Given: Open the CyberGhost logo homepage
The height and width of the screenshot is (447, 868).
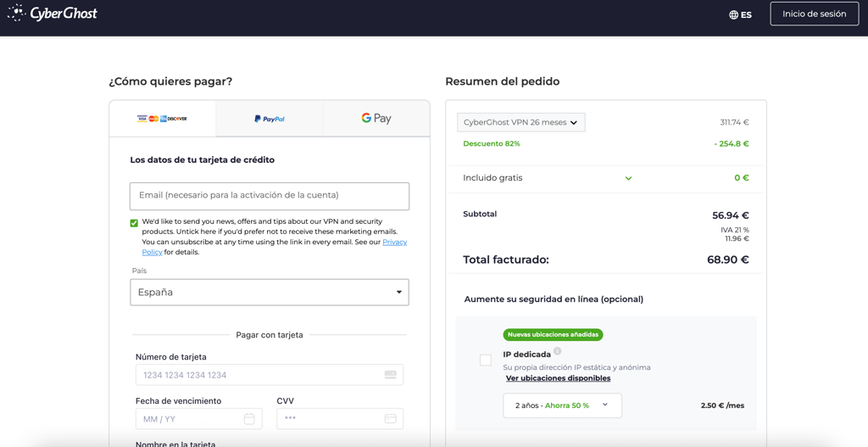Looking at the screenshot, I should click(53, 13).
